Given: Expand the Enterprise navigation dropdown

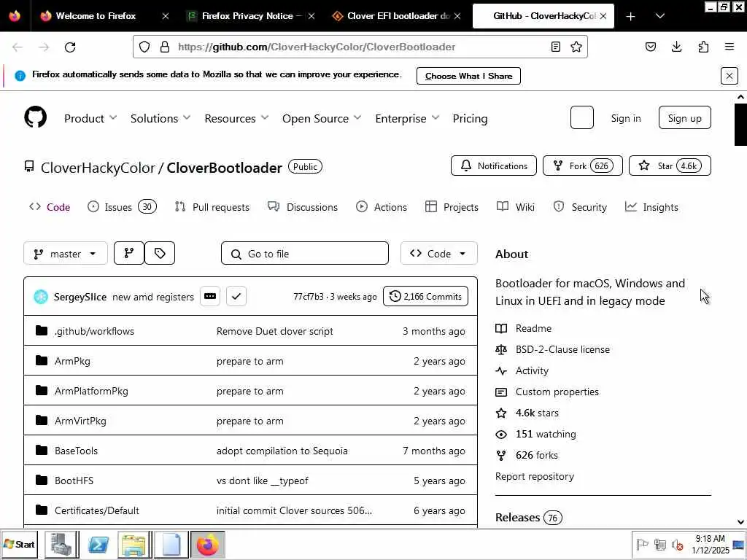Looking at the screenshot, I should tap(407, 119).
